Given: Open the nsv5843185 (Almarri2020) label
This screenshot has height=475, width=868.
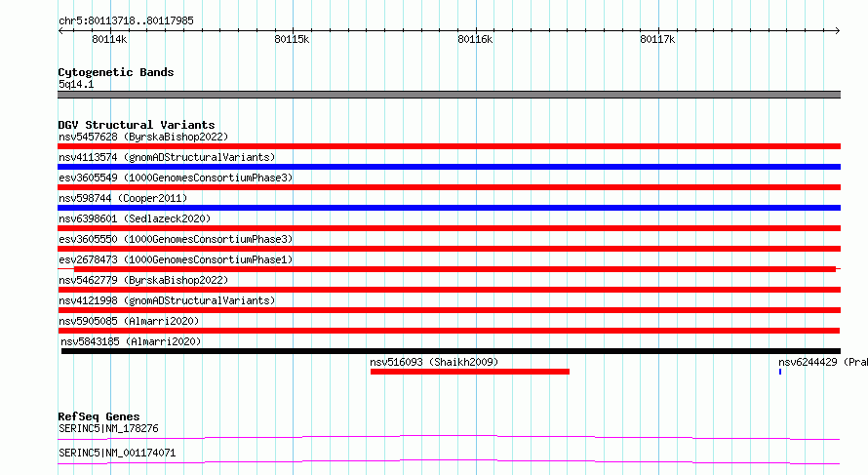Looking at the screenshot, I should tap(131, 341).
